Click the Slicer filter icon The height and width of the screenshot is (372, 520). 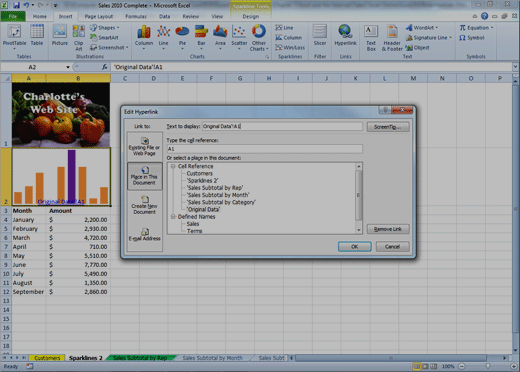(x=320, y=35)
